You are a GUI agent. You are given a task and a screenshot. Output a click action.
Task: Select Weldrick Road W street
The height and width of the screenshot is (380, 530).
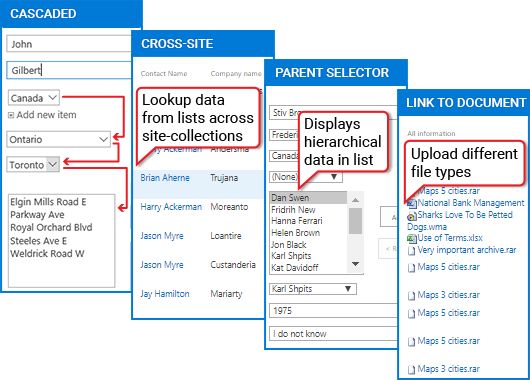[x=47, y=254]
